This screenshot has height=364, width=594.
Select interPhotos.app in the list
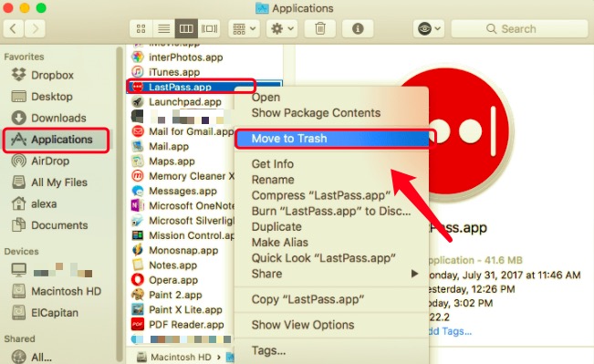click(185, 57)
